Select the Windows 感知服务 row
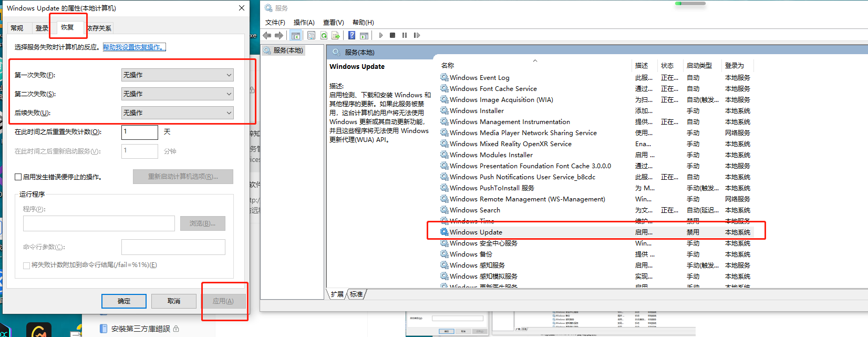 click(596, 265)
